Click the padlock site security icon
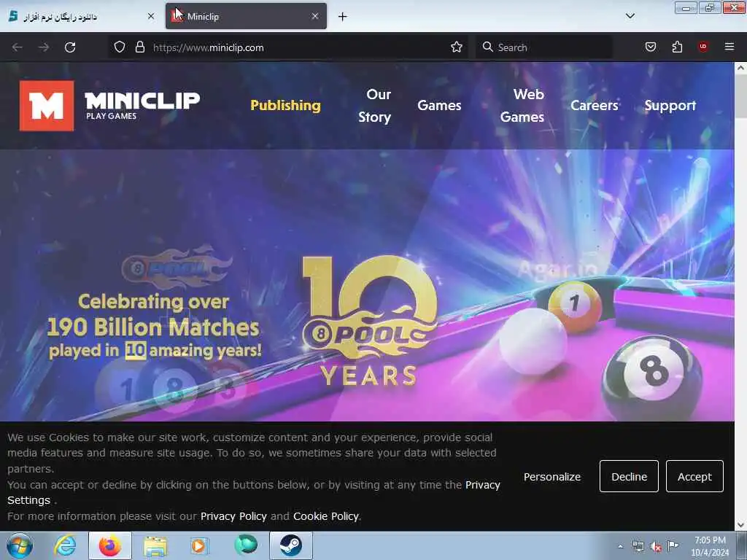Viewport: 747px width, 560px height. pyautogui.click(x=139, y=47)
